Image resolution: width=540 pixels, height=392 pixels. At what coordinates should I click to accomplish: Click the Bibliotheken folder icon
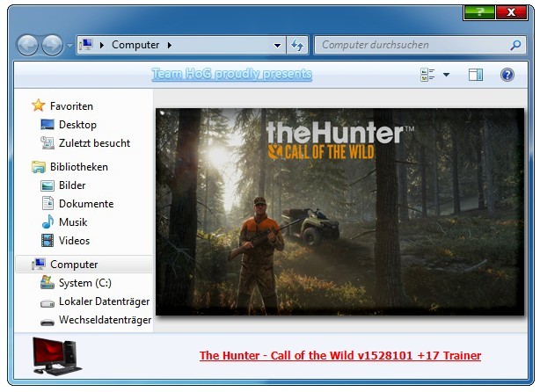pyautogui.click(x=38, y=167)
